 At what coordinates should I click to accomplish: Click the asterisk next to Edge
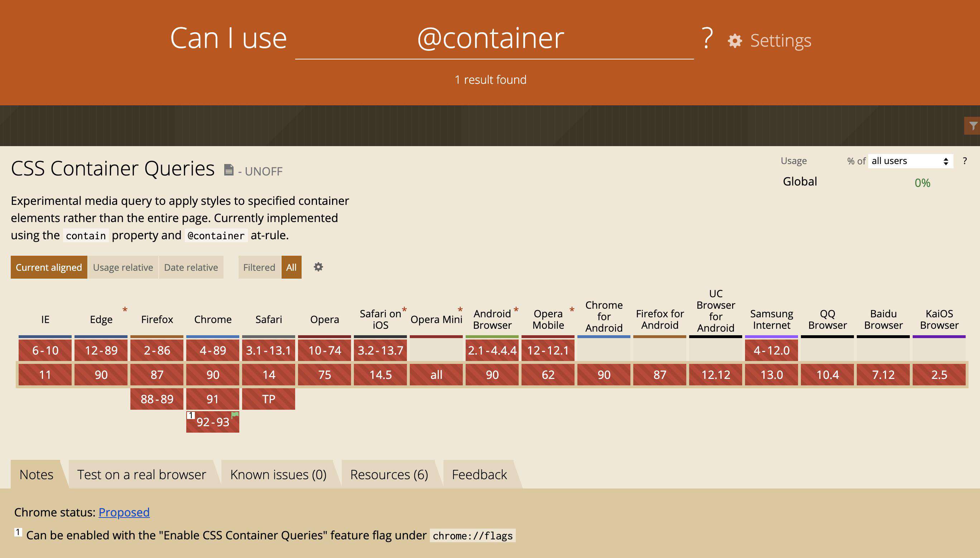[x=125, y=310]
